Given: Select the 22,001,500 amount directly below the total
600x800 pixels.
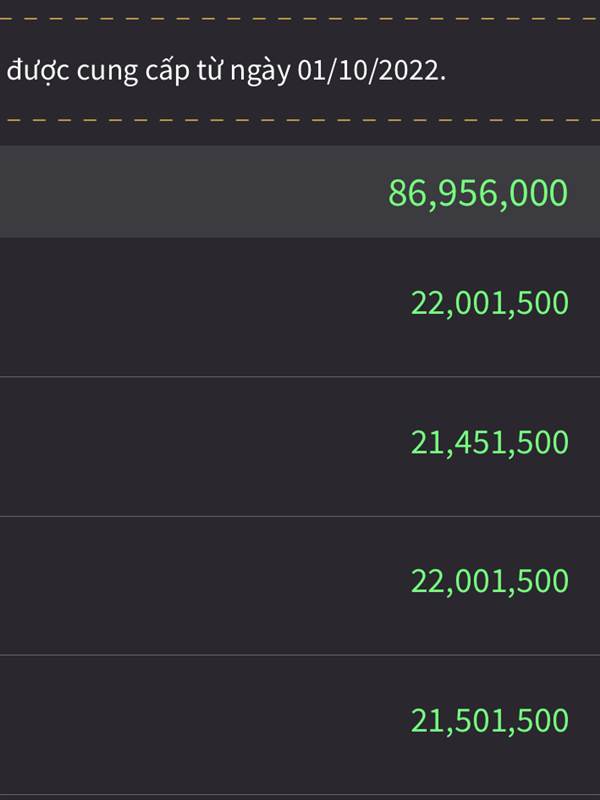Looking at the screenshot, I should coord(489,303).
